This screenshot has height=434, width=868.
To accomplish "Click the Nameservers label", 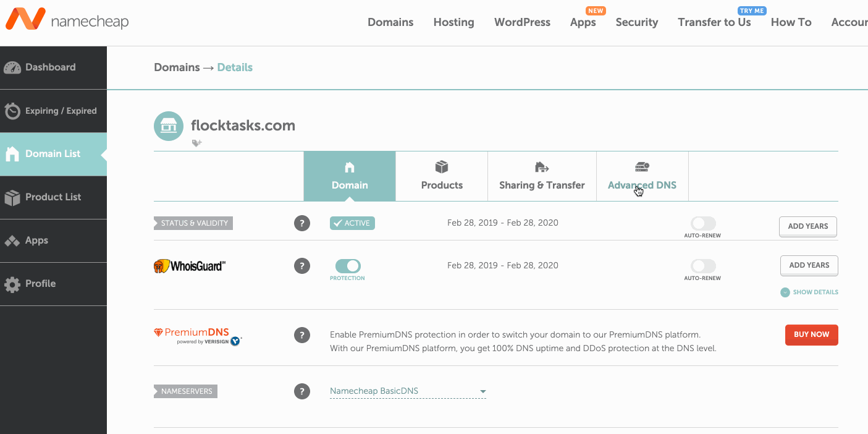I will coord(185,391).
